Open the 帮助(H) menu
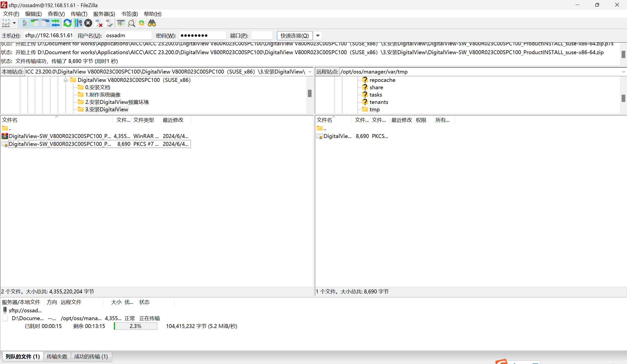Screen dimensions: 627x364 (x=152, y=14)
